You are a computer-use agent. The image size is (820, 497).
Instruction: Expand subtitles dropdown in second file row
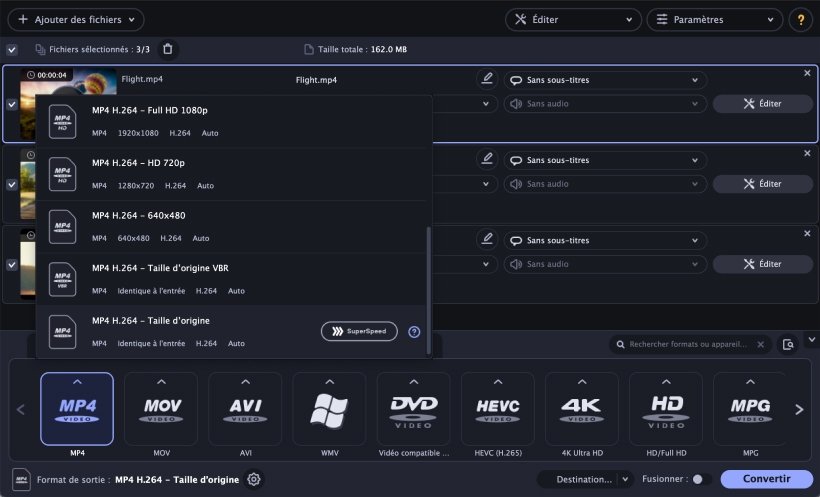(605, 160)
